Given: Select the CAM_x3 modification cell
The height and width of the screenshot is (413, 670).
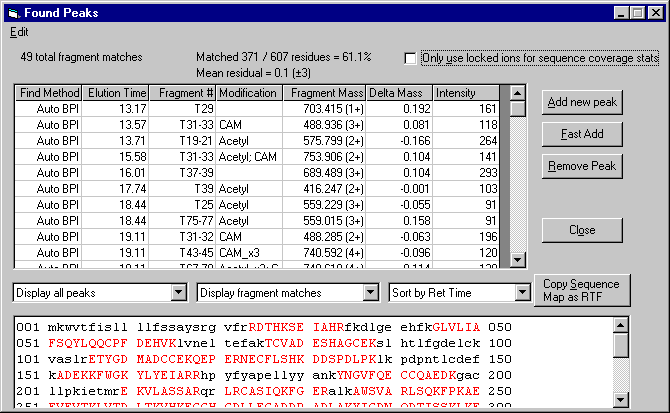Looking at the screenshot, I should [x=250, y=253].
